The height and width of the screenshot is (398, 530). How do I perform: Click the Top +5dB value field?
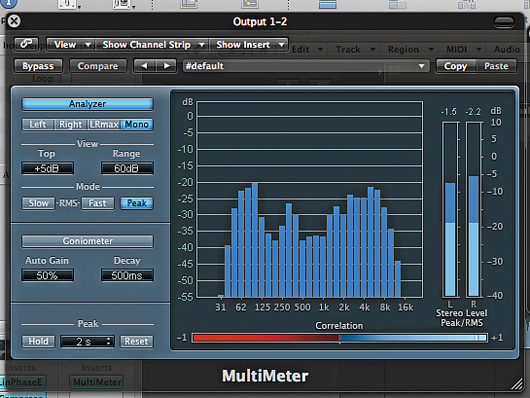pyautogui.click(x=47, y=168)
